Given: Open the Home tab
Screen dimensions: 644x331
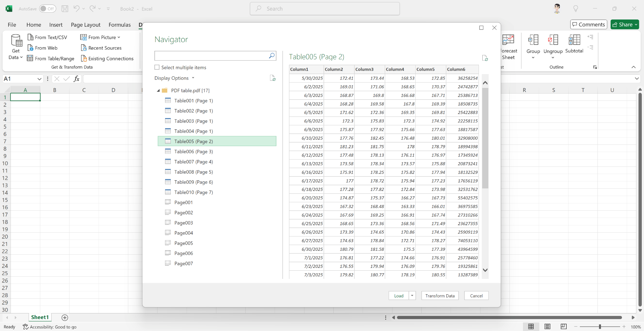Looking at the screenshot, I should (x=34, y=24).
